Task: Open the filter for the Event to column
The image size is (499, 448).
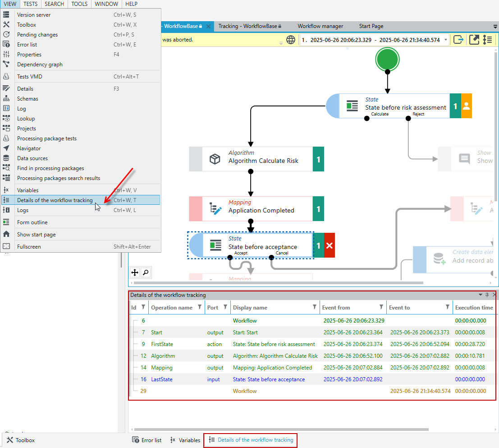Action: coord(448,307)
